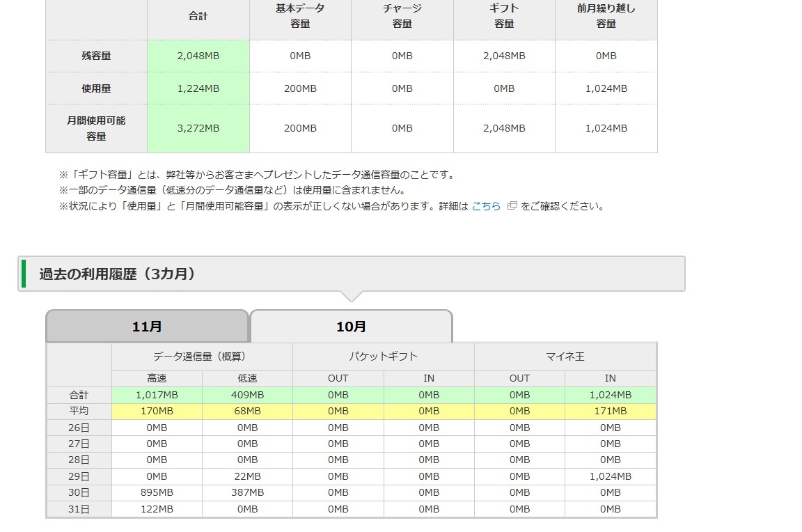Click the パケットギフト table header
The width and height of the screenshot is (802, 532).
(x=384, y=357)
